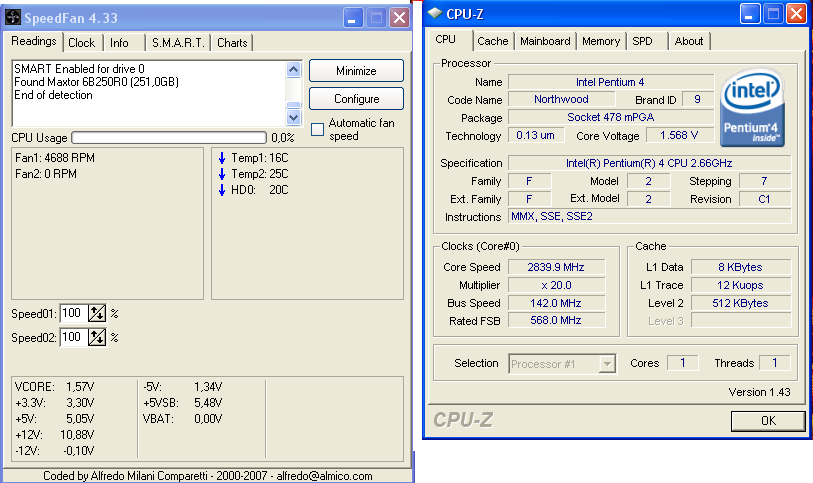Viewport: 813px width, 483px height.
Task: Minimize the CPU-Z window
Action: (x=749, y=15)
